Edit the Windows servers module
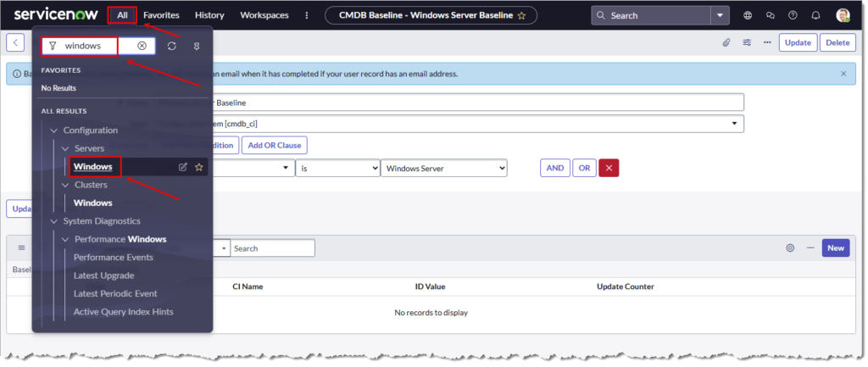Image resolution: width=868 pixels, height=367 pixels. (182, 167)
